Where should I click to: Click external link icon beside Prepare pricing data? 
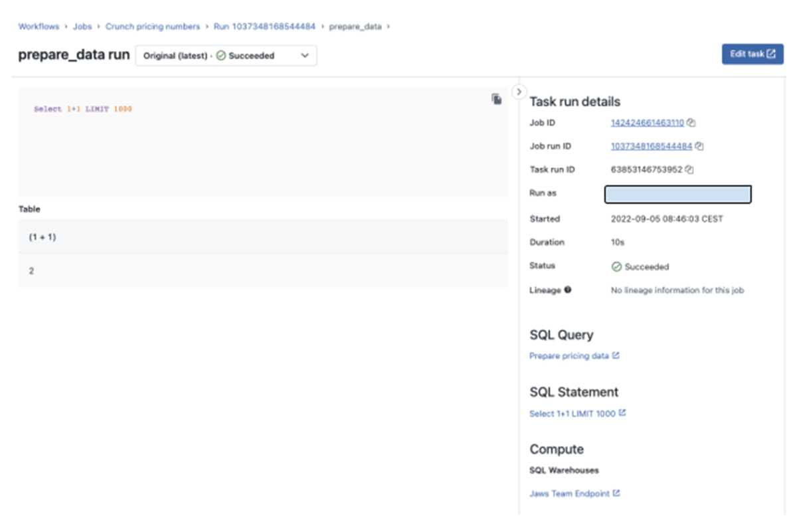coord(616,356)
